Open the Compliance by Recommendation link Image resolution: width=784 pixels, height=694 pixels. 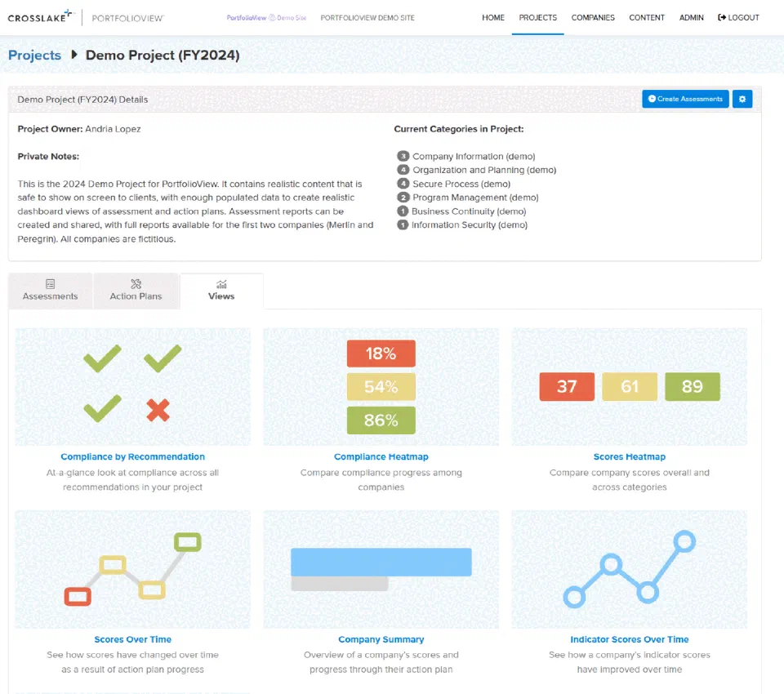pos(132,456)
